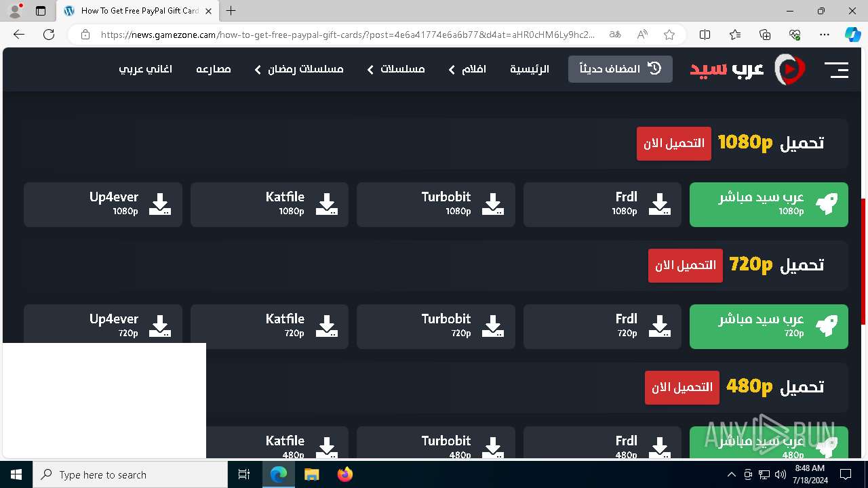
Task: Select the How To Get Free PayPal tab
Action: [138, 11]
